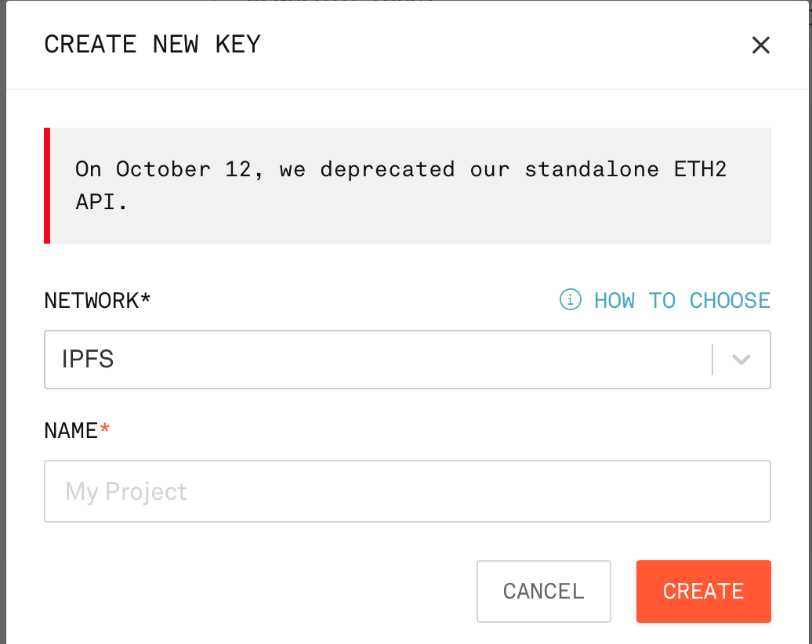Click the asterisk beside the NETWORK label
Image resolution: width=812 pixels, height=644 pixels.
145,298
